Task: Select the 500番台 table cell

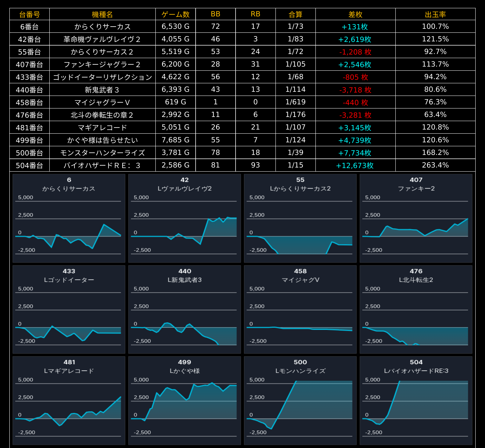Action: point(29,153)
